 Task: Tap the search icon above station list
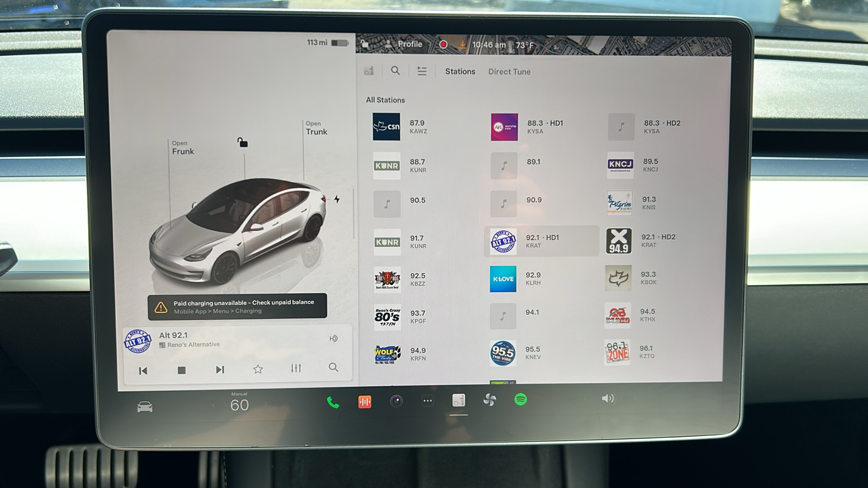tap(395, 70)
